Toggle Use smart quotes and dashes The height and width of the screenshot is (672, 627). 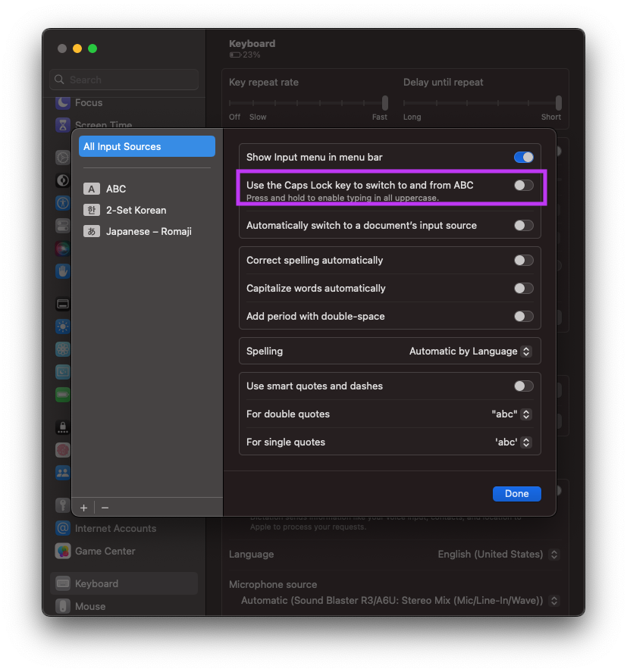(523, 386)
